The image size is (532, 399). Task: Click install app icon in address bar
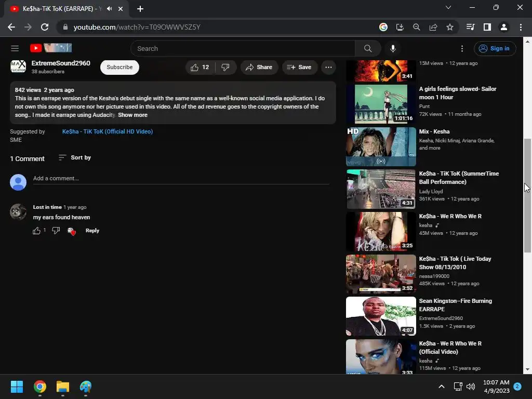tap(400, 27)
